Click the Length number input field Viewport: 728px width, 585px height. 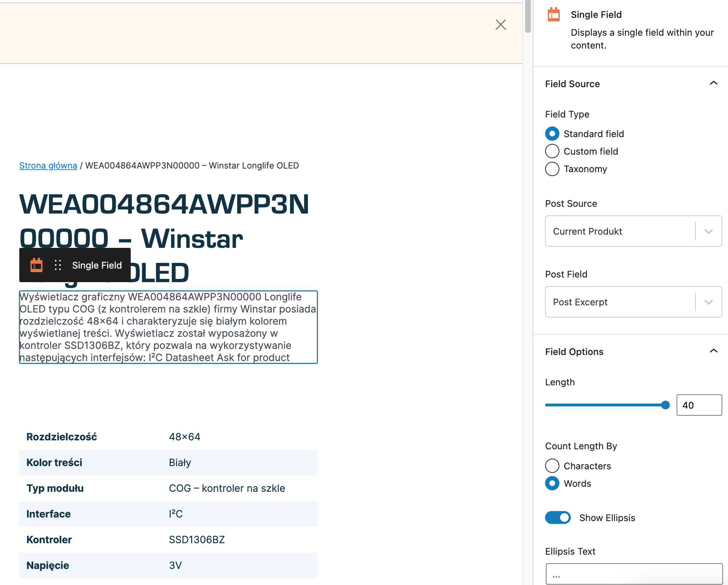(699, 405)
